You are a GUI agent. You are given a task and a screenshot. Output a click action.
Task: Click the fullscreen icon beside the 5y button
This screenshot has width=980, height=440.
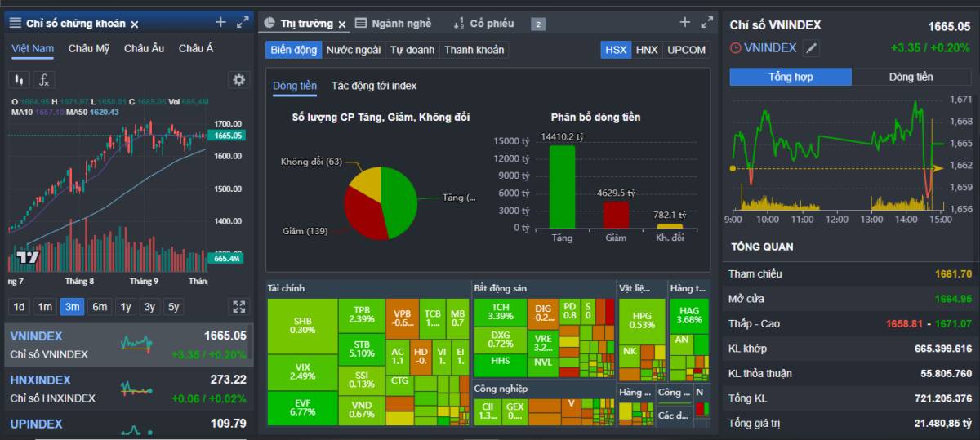[x=238, y=307]
